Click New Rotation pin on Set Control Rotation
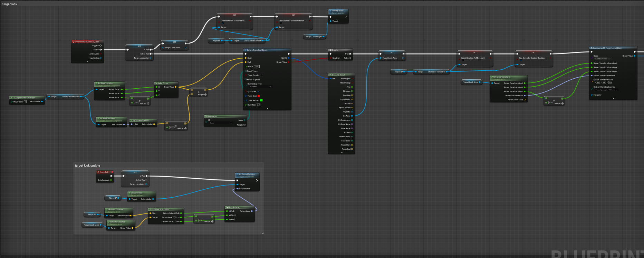The image size is (644, 258). click(237, 189)
